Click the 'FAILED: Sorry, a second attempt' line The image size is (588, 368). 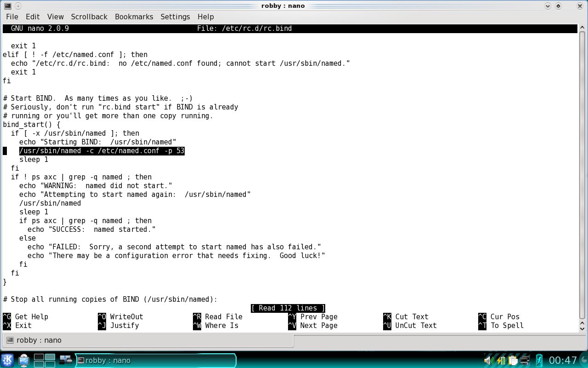[174, 247]
